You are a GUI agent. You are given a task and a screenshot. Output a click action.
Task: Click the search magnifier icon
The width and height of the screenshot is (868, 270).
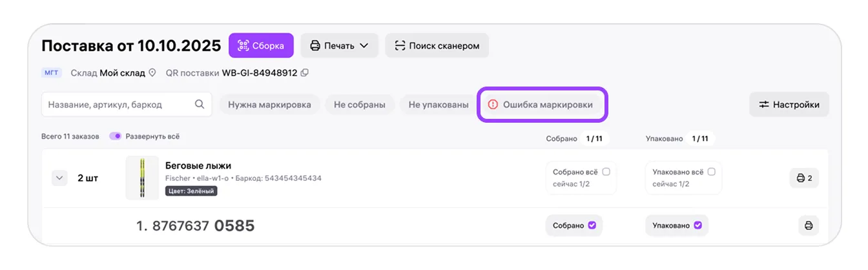click(x=200, y=104)
